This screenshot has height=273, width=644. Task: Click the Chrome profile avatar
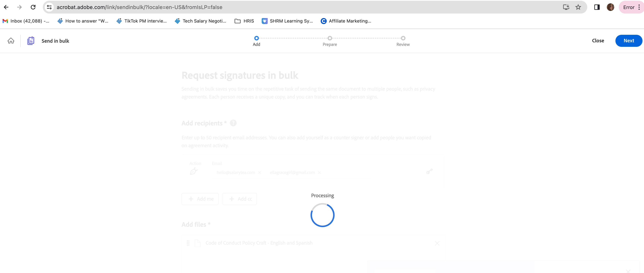point(610,7)
